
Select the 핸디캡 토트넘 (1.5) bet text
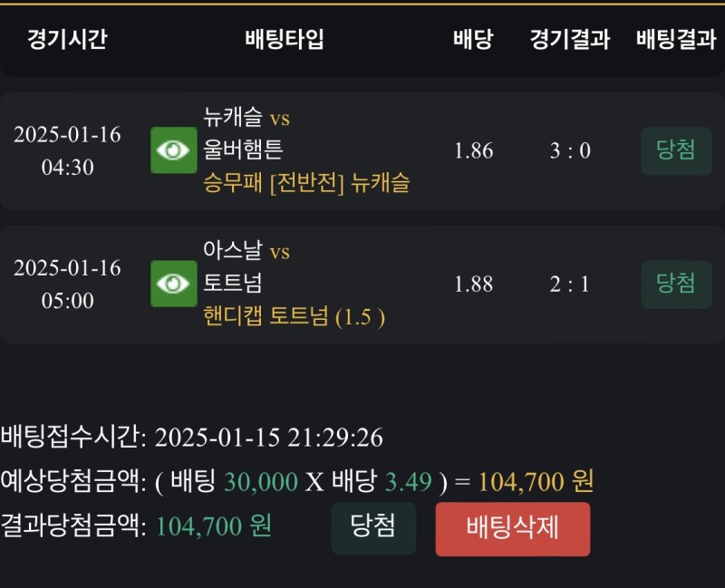(x=295, y=317)
